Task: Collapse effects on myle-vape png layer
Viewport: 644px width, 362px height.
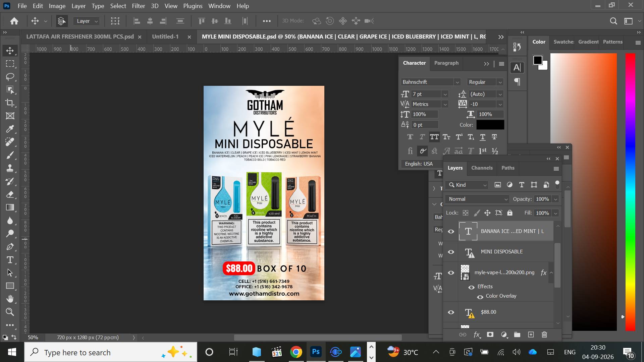Action: (551, 273)
